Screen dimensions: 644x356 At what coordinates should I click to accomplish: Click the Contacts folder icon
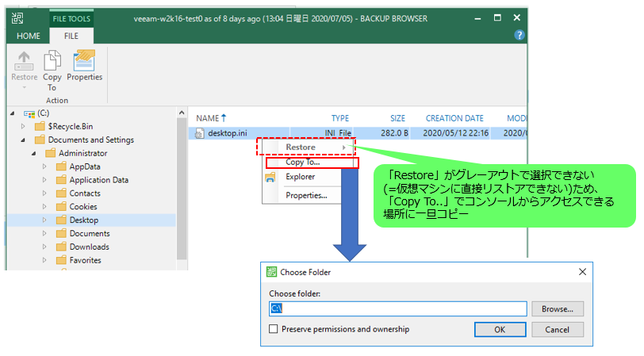click(x=61, y=193)
